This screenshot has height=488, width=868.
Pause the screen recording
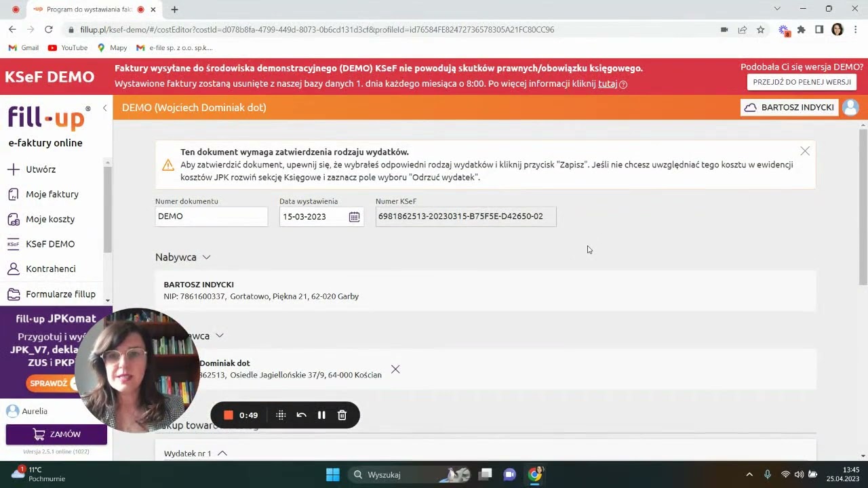321,415
